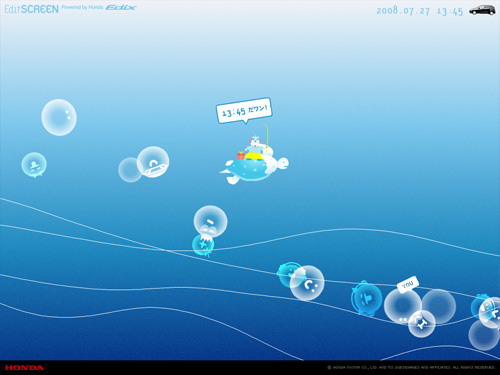
Task: Click the small bone bubble
Action: pos(422,324)
